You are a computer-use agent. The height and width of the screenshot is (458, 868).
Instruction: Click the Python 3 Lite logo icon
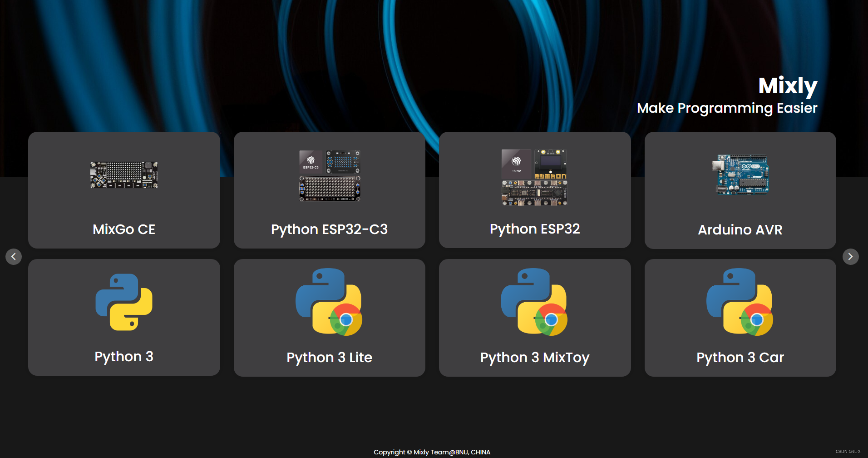point(329,302)
